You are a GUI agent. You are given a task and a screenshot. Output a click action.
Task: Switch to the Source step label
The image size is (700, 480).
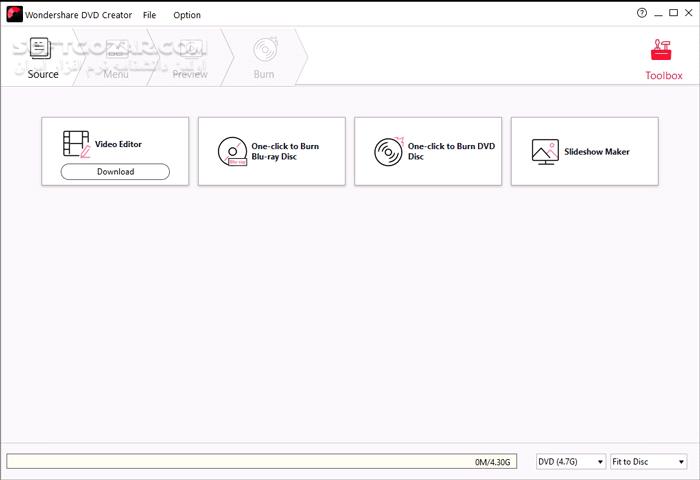click(x=43, y=74)
